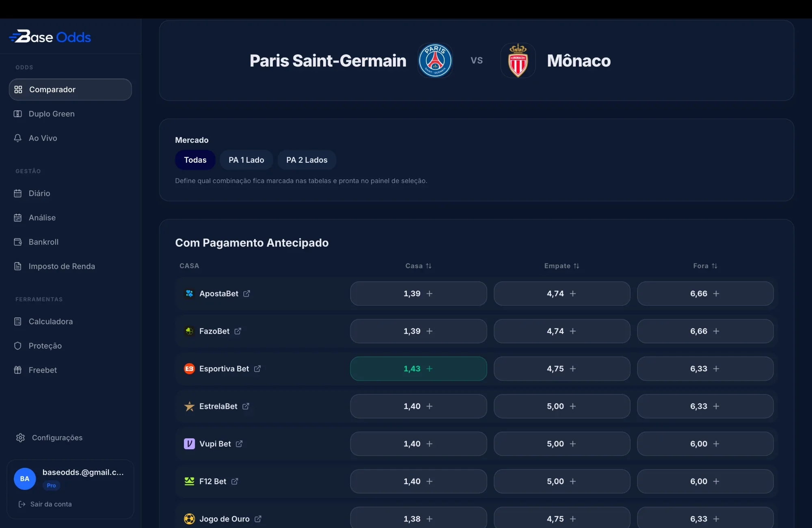Open Comparador in the sidebar
The width and height of the screenshot is (812, 528).
[70, 89]
